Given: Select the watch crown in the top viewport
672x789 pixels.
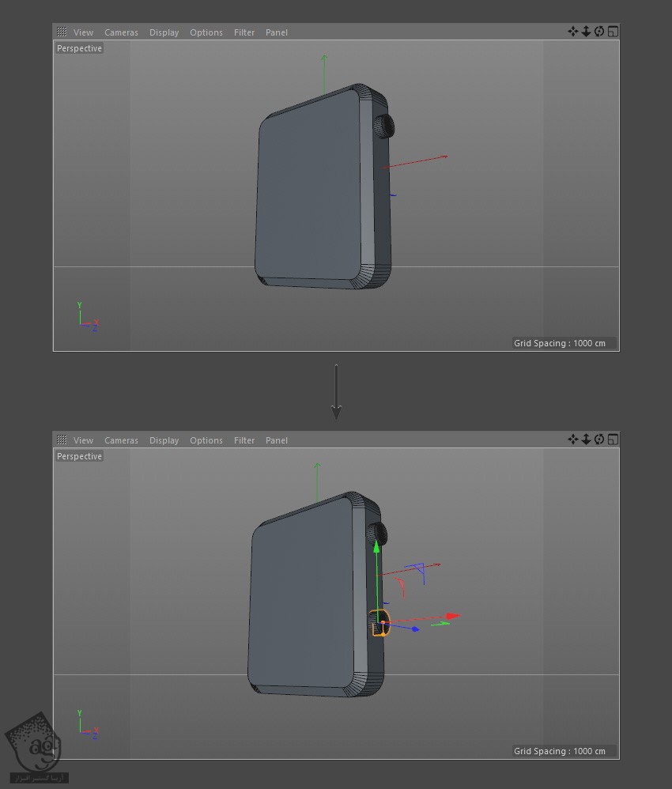Looking at the screenshot, I should coord(384,126).
